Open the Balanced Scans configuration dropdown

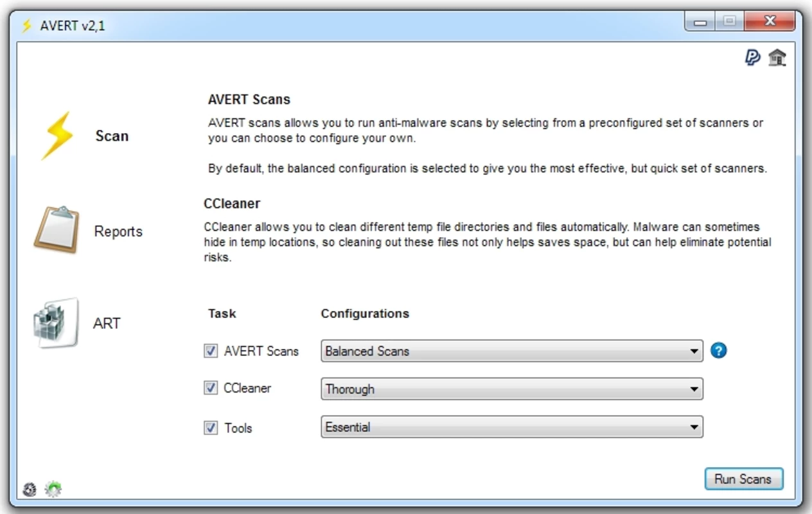(x=512, y=351)
